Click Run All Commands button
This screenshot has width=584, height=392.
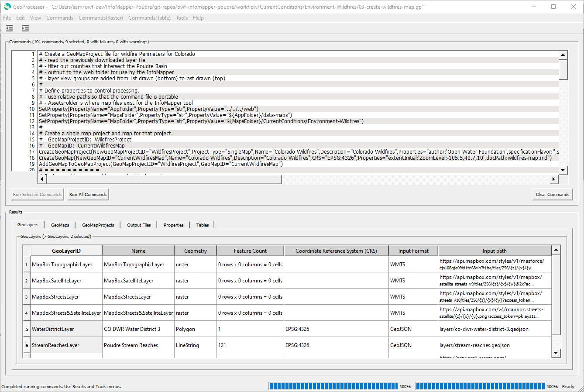click(x=88, y=194)
